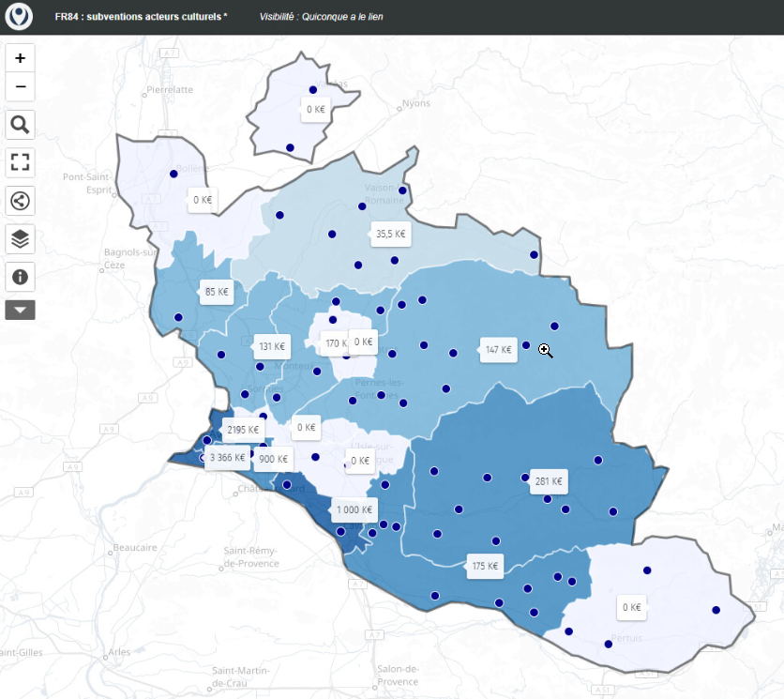Open the map search magnifier tool

tap(20, 124)
